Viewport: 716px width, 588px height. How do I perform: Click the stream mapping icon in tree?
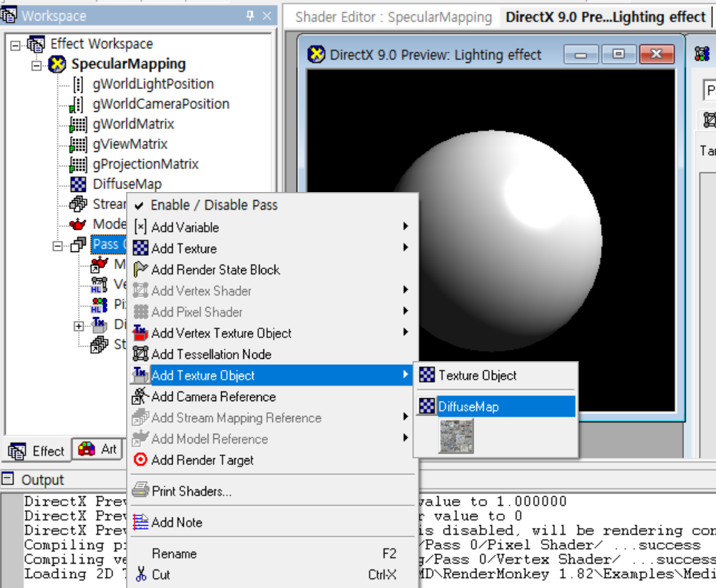[78, 204]
